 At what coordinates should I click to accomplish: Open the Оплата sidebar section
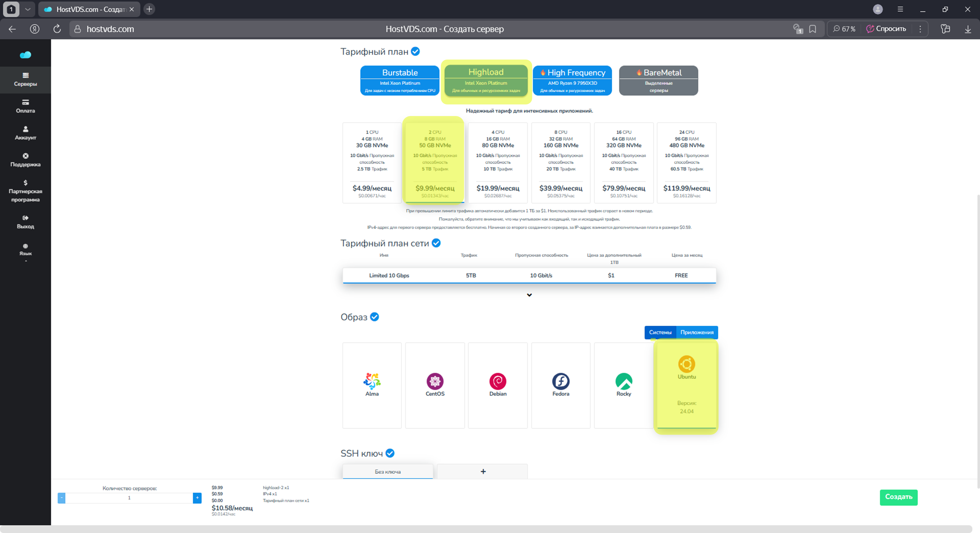[26, 107]
